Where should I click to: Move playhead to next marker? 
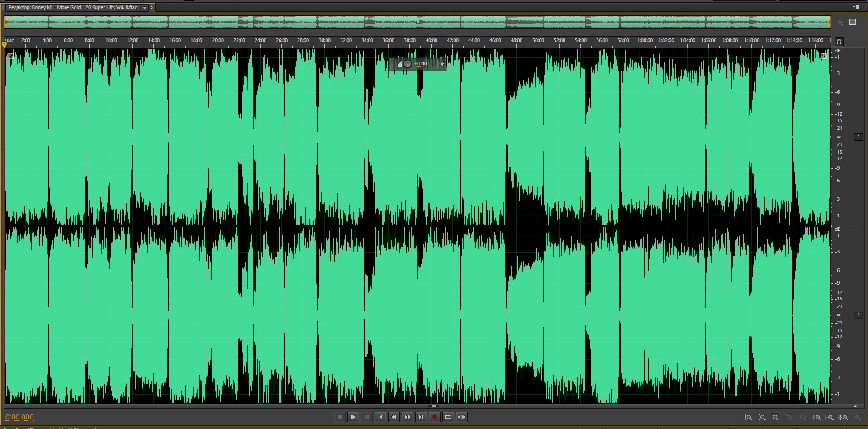pos(421,417)
